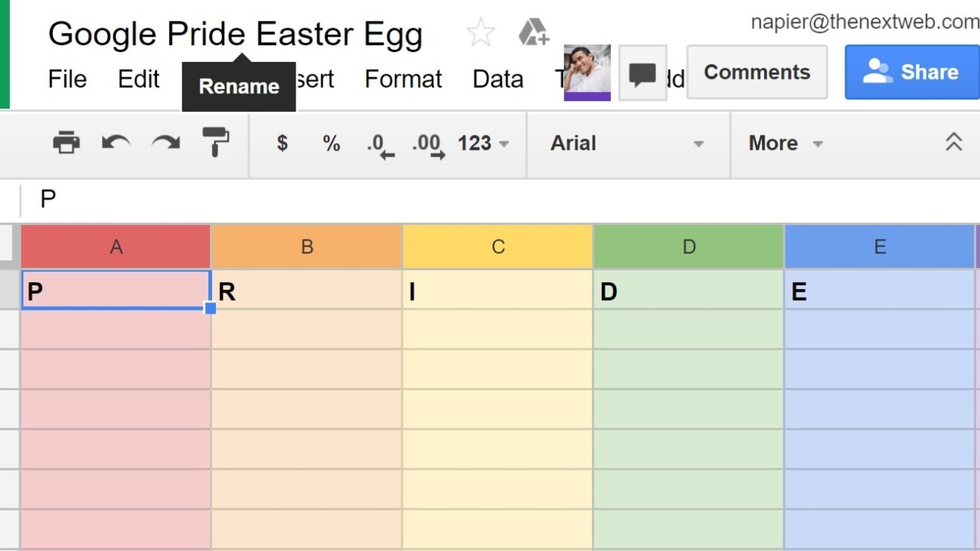
Task: Open the Format menu
Action: point(403,79)
